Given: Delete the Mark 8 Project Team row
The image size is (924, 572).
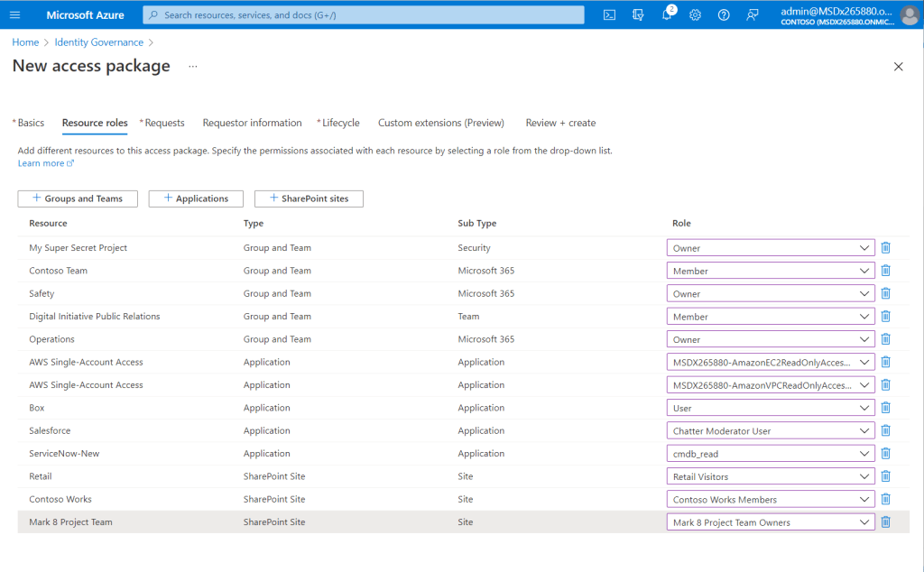Looking at the screenshot, I should pos(885,522).
